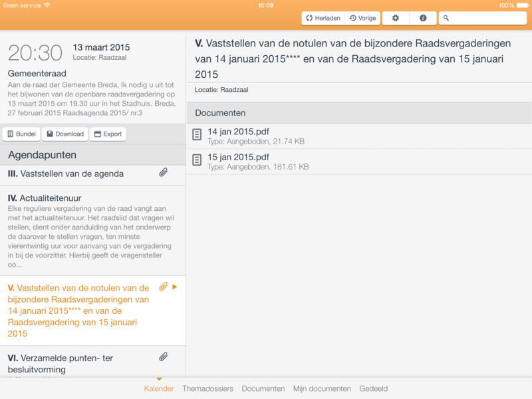Screen dimensions: 532x399
Task: Click the Documenten section header
Action: 359,113
